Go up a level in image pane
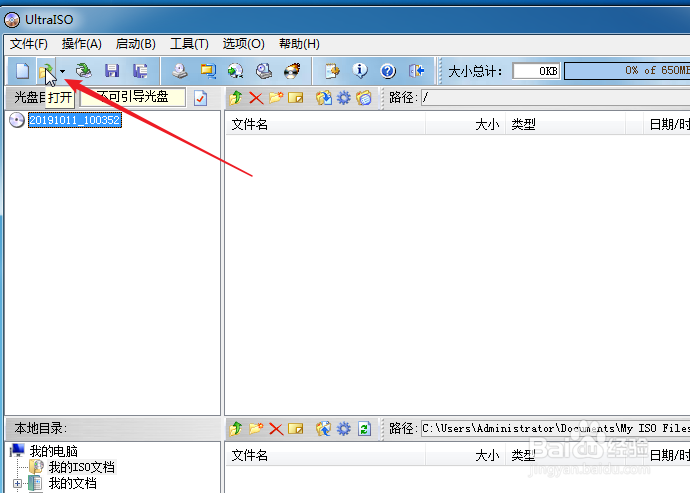This screenshot has width=690, height=493. [x=235, y=97]
